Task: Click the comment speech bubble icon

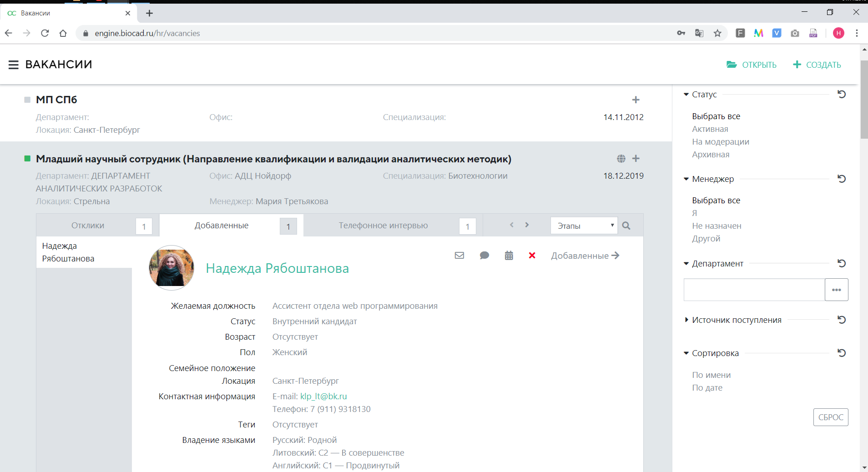Action: (484, 256)
